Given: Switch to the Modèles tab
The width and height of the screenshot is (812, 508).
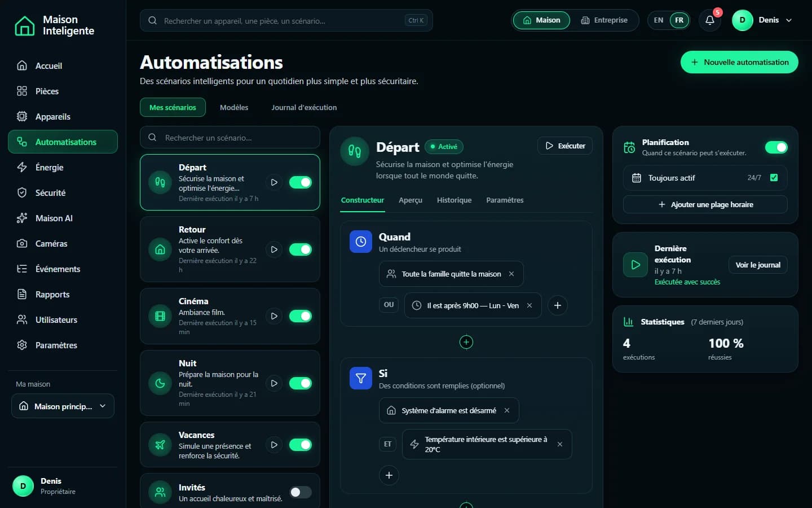Looking at the screenshot, I should coord(234,107).
